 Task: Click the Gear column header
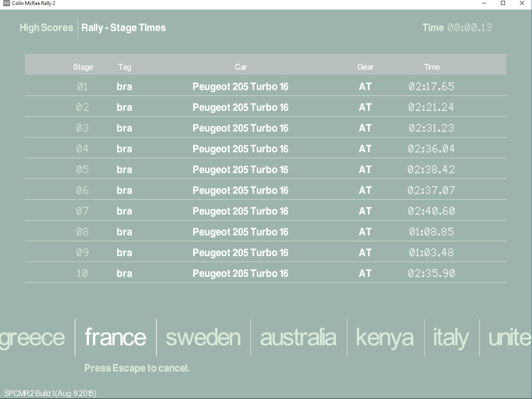[365, 67]
